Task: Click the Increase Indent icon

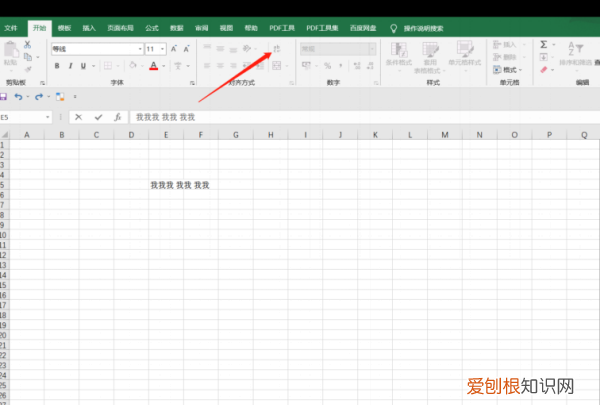Action: point(260,65)
